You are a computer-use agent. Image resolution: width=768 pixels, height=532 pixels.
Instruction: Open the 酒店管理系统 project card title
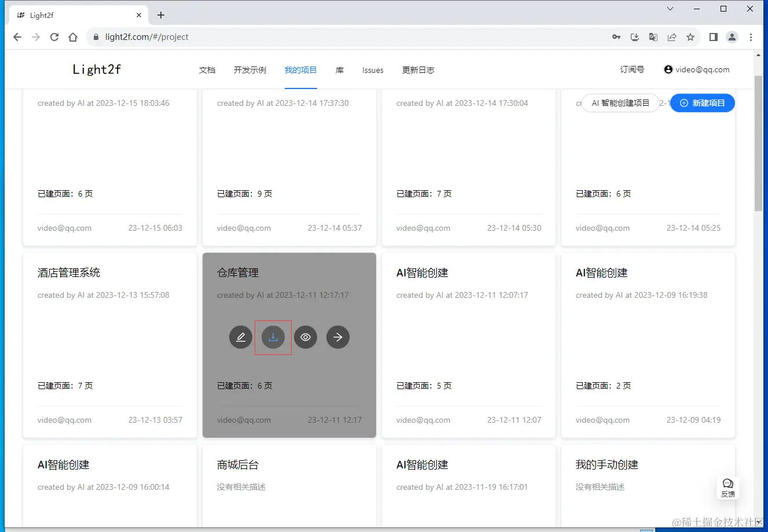coord(69,273)
